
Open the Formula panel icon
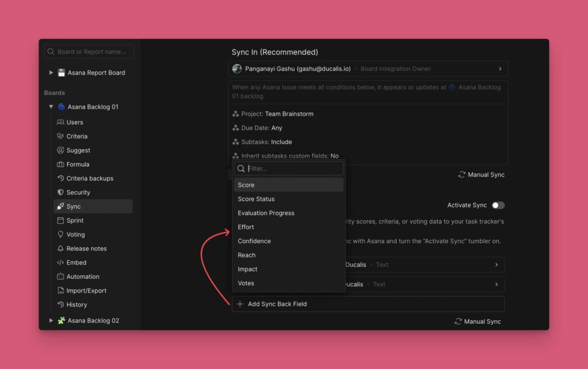[x=60, y=164]
